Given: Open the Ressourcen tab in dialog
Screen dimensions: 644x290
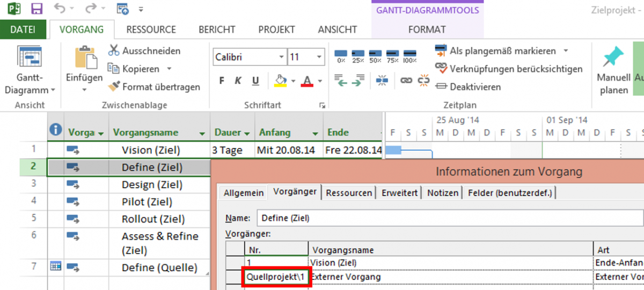Looking at the screenshot, I should pos(350,192).
